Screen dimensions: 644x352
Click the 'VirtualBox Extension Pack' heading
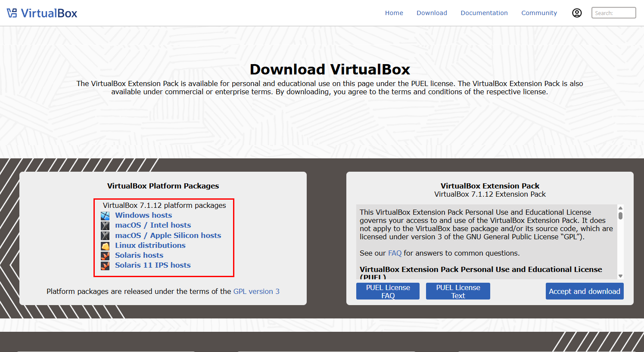490,186
